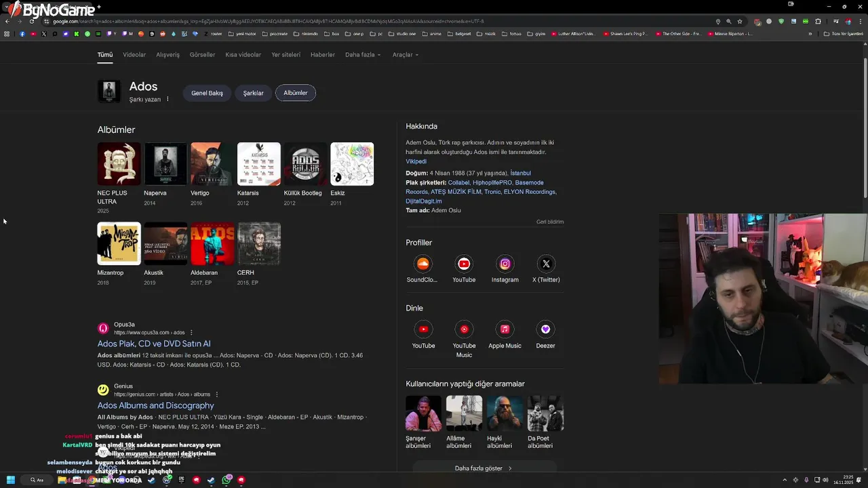Image resolution: width=868 pixels, height=488 pixels.
Task: Select the Albümler chip
Action: 296,93
